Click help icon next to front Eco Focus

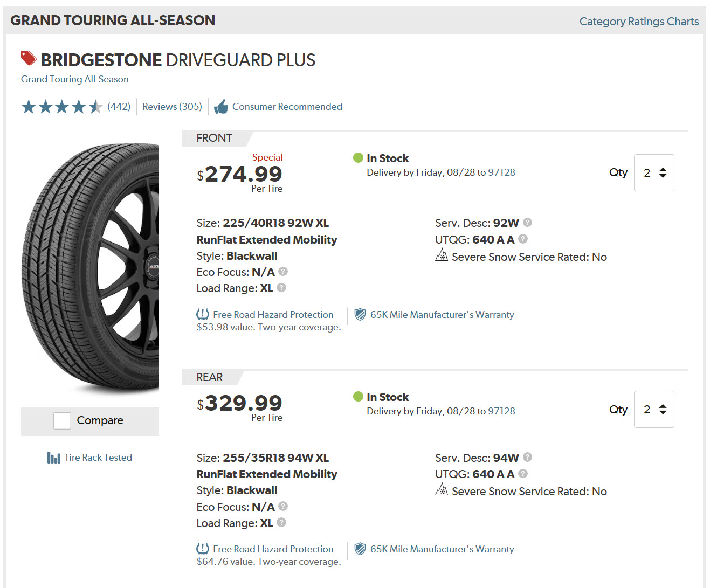pos(283,271)
